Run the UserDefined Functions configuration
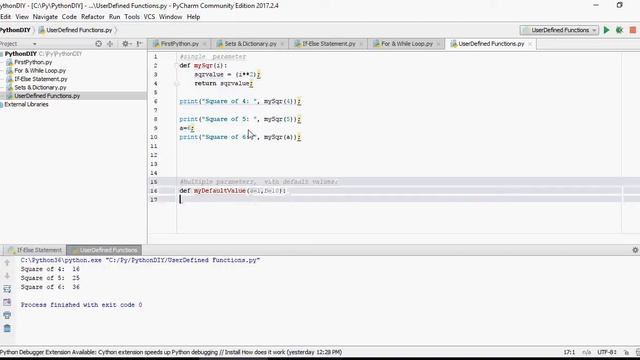This screenshot has width=640, height=360. (x=607, y=30)
